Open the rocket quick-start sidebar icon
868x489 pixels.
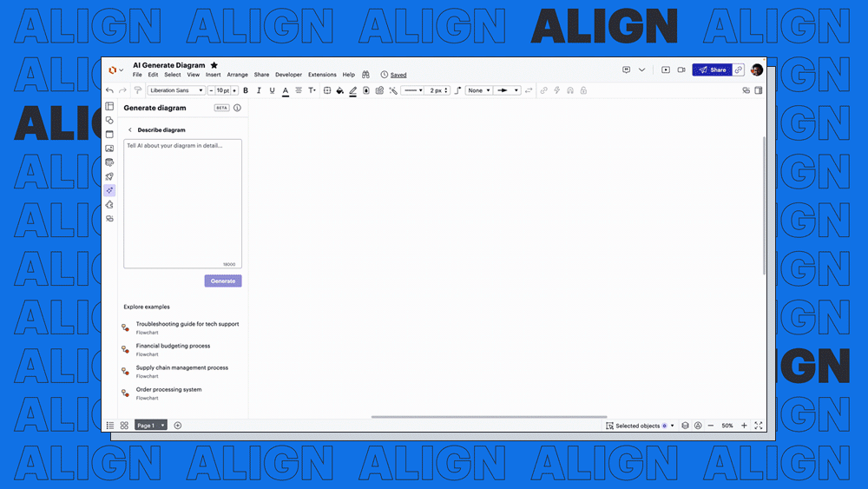click(109, 176)
